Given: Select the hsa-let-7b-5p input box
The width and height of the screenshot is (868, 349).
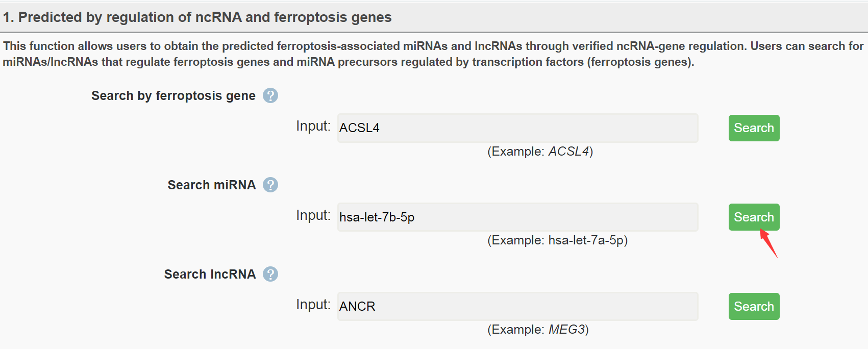Looking at the screenshot, I should 517,217.
